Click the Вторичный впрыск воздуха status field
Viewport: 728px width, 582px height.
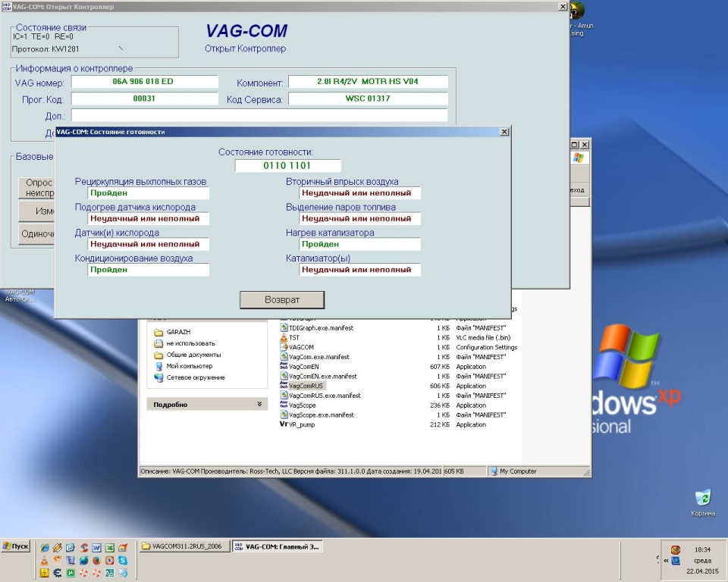click(359, 193)
